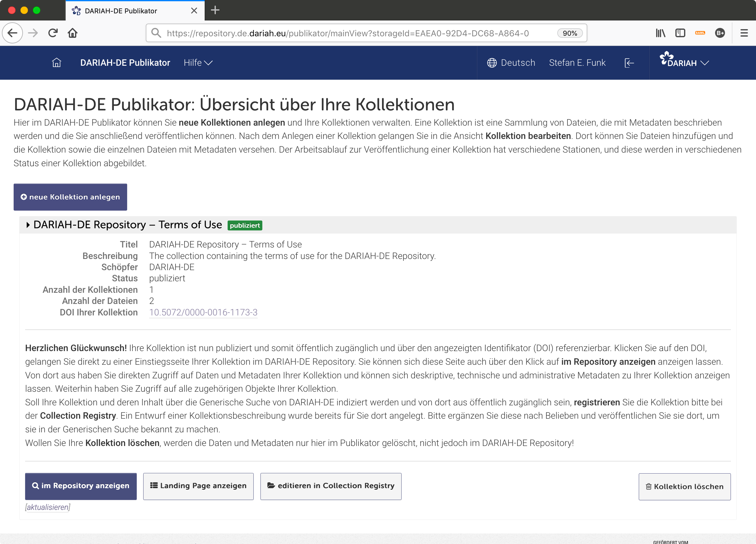Click the B+ extension icon
Image resolution: width=756 pixels, height=544 pixels.
pos(720,33)
